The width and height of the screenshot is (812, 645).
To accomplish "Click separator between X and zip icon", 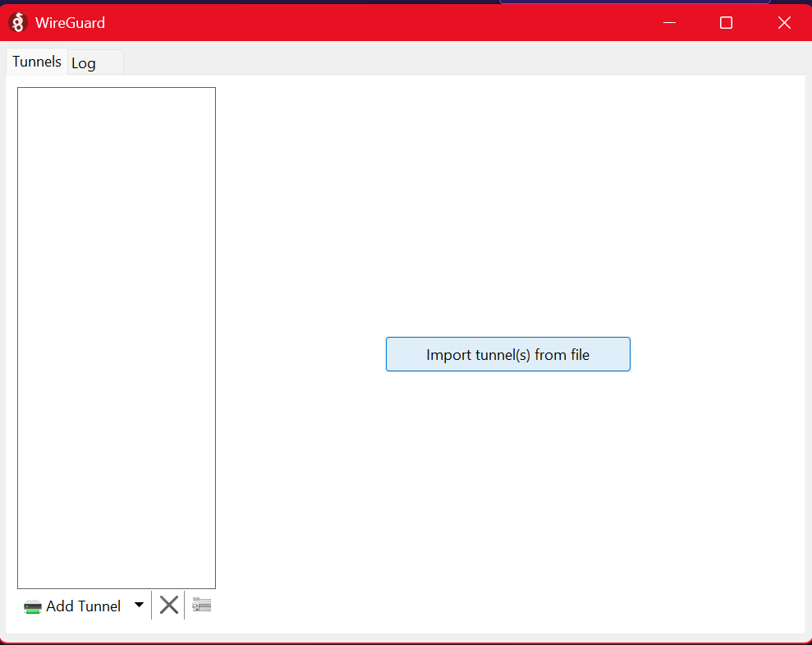I will [x=185, y=606].
